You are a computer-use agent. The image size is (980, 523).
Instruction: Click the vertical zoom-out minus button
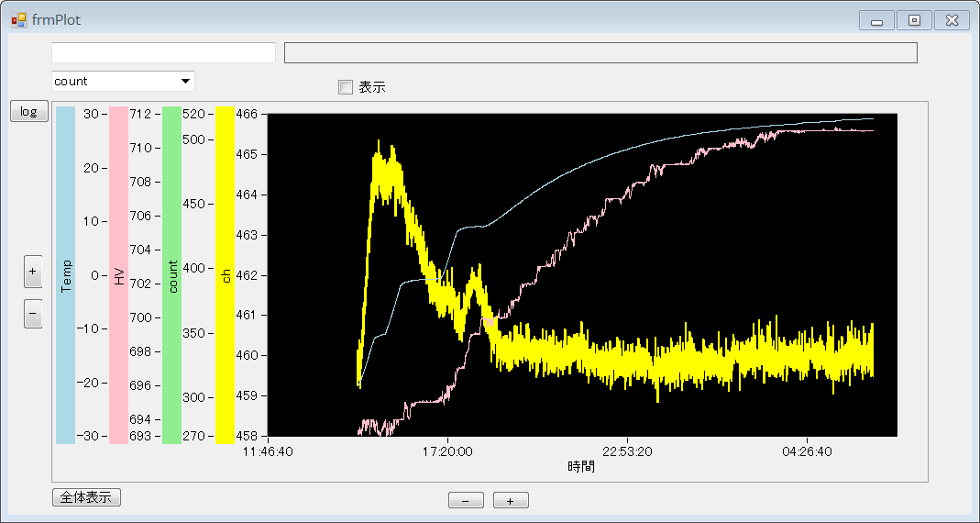(33, 313)
